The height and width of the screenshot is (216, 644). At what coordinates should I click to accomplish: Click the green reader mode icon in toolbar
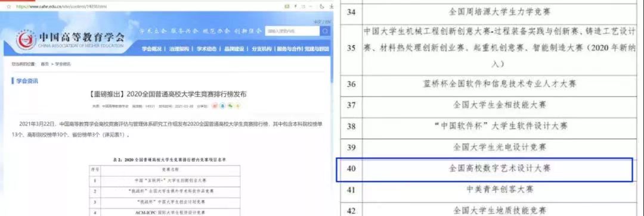point(287,7)
